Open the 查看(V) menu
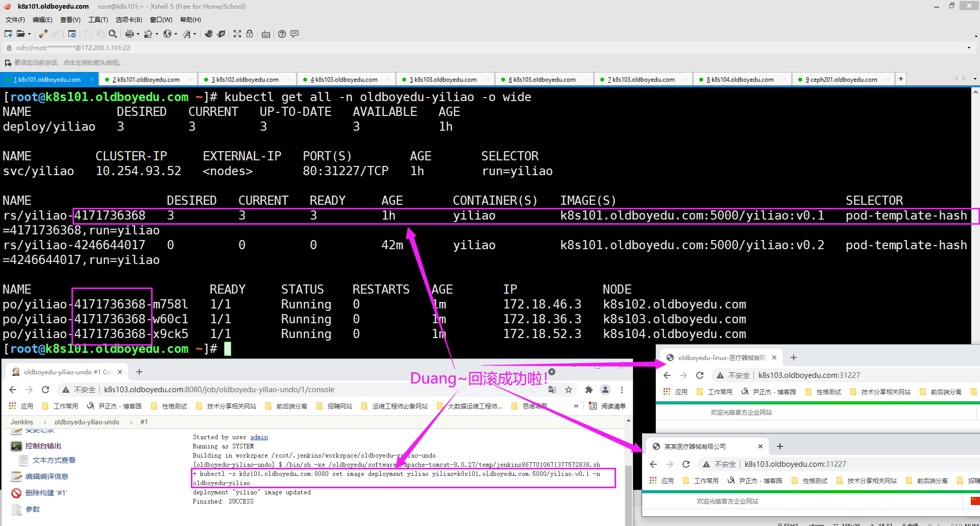This screenshot has height=526, width=980. [70, 20]
